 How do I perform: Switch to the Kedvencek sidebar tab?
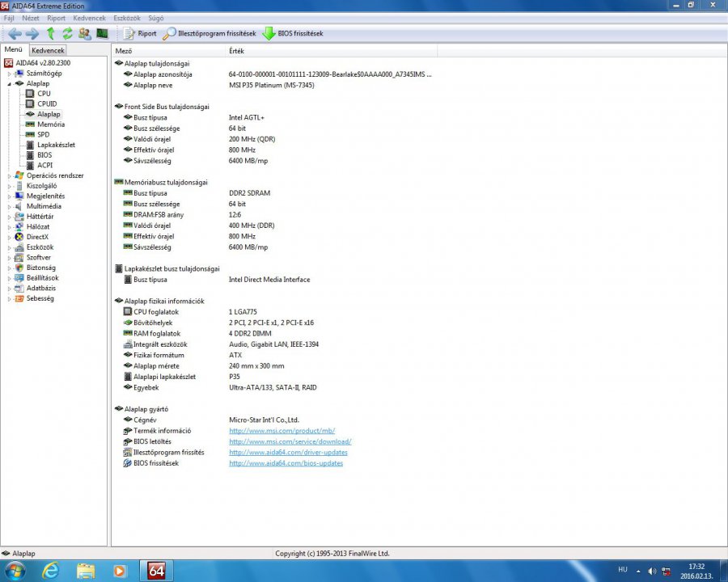click(x=48, y=50)
